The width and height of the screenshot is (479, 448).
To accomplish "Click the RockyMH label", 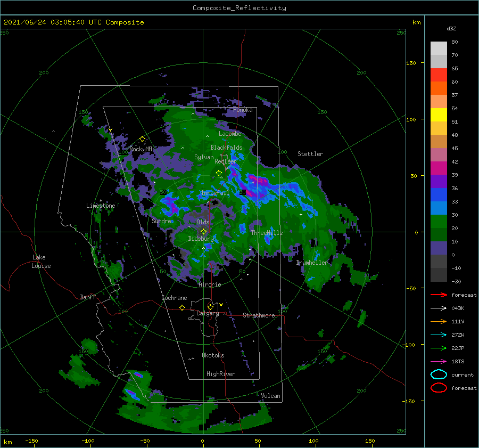I will 141,149.
